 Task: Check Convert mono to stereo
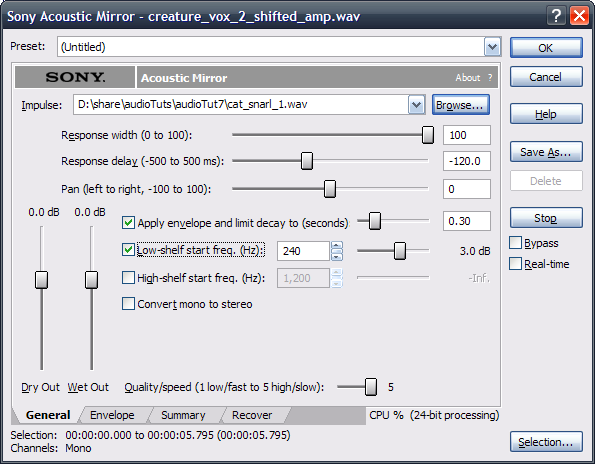[128, 304]
